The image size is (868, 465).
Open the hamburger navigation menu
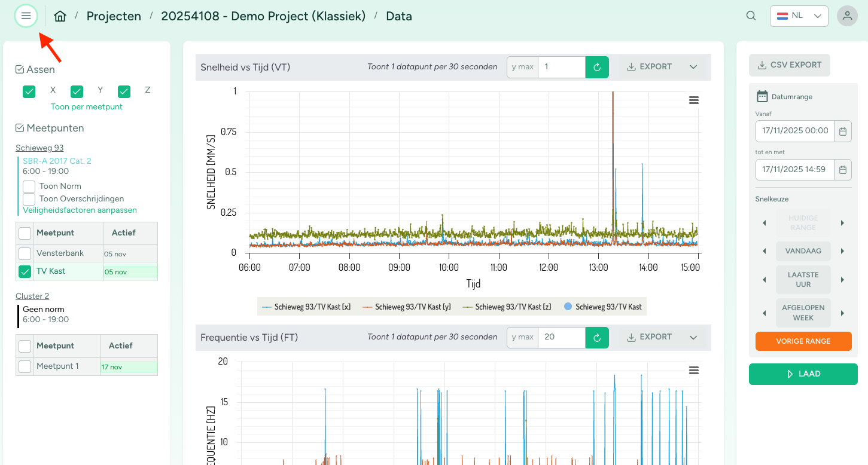pyautogui.click(x=26, y=16)
